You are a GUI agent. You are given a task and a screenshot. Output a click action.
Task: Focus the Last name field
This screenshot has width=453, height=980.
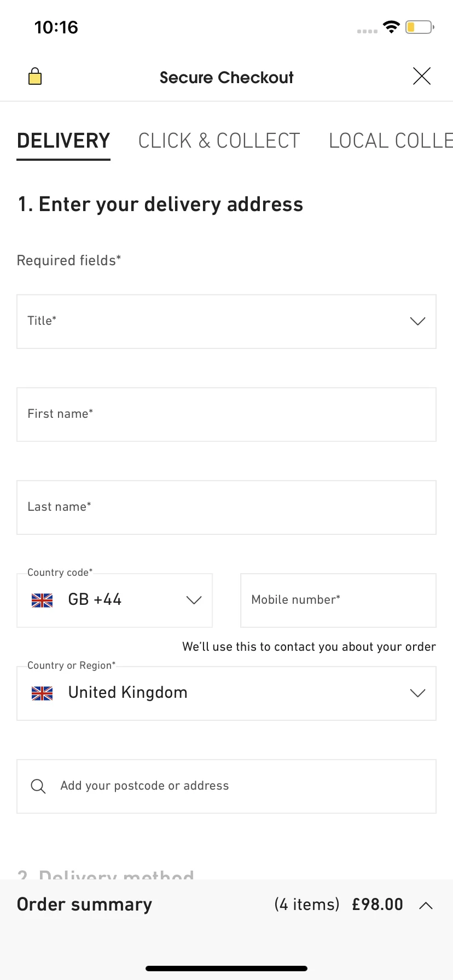click(226, 507)
